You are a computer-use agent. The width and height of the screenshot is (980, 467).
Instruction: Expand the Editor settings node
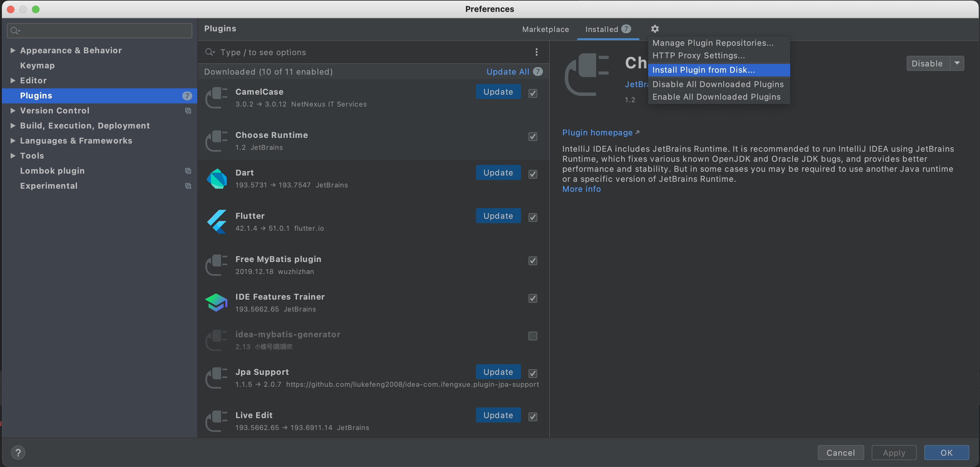coord(13,80)
